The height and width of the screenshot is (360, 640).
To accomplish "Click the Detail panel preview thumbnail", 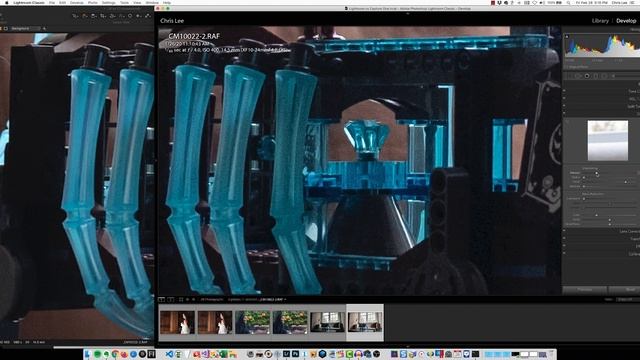I will click(608, 140).
